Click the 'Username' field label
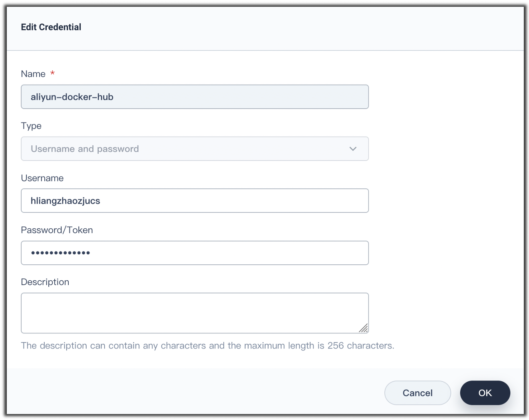Viewport: 529px width, 420px height. [42, 178]
